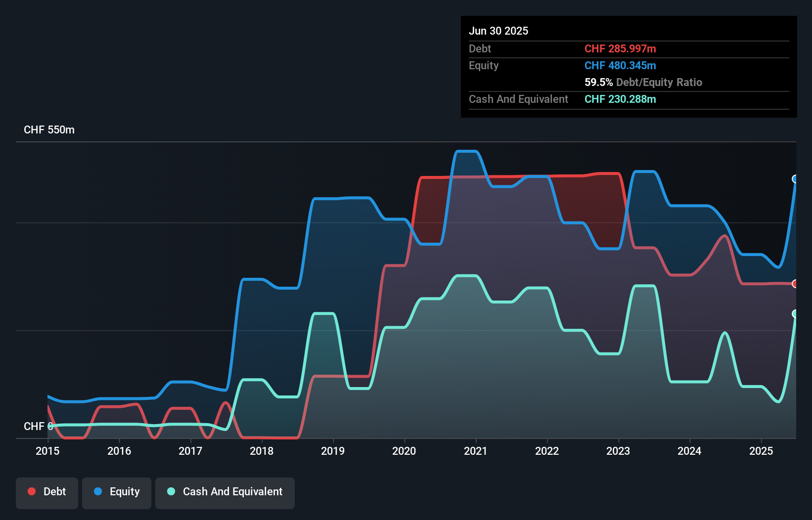812x520 pixels.
Task: Select the red Debt endpoint marker on chart
Action: point(795,284)
